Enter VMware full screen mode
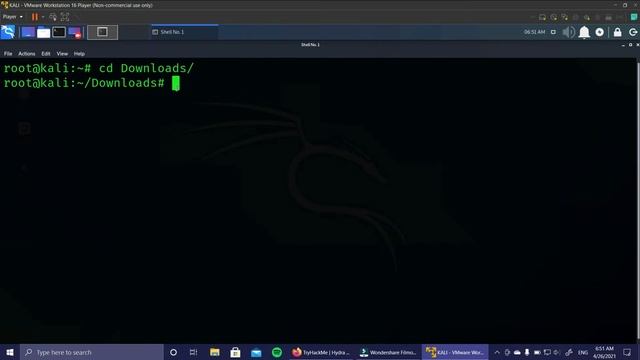 tap(65, 17)
